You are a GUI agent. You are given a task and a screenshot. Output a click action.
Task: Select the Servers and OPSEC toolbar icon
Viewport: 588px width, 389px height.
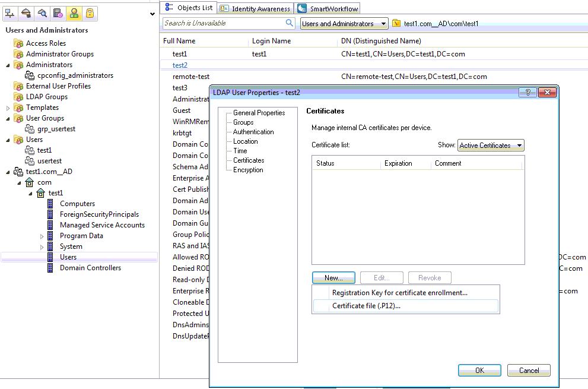click(x=58, y=14)
